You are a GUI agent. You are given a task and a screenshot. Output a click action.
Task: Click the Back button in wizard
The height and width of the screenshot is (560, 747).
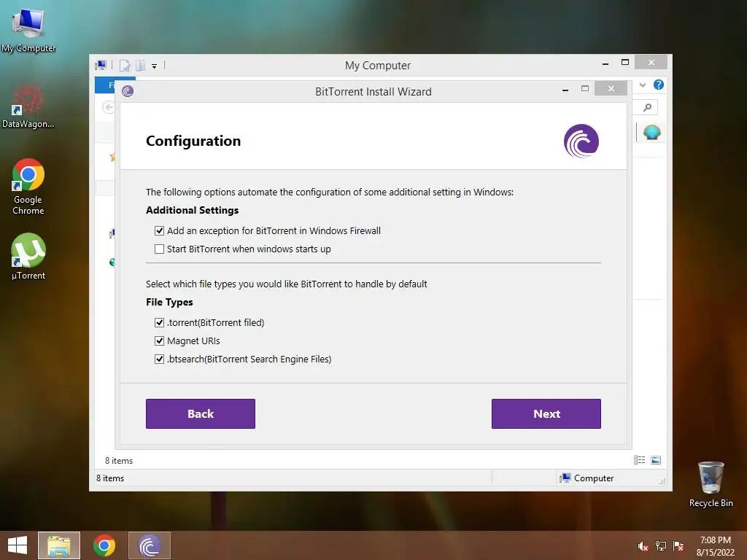201,414
